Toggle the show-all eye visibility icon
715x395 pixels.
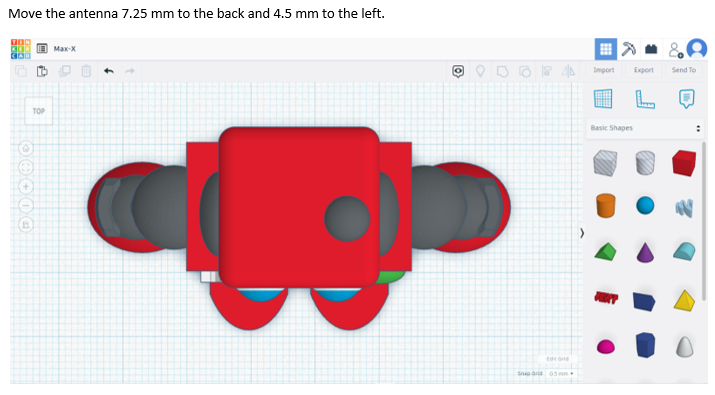tap(458, 71)
